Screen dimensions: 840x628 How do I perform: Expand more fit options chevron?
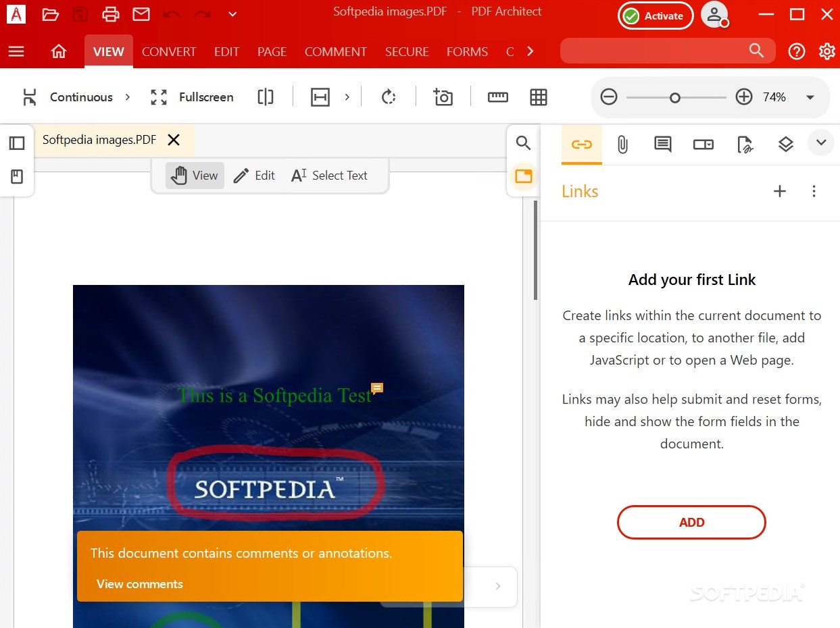point(347,97)
